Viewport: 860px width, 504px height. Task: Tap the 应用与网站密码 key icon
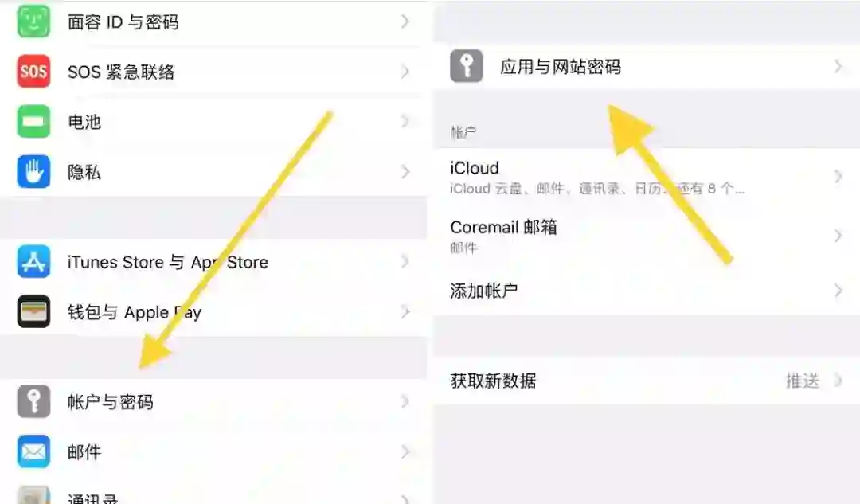[x=467, y=66]
